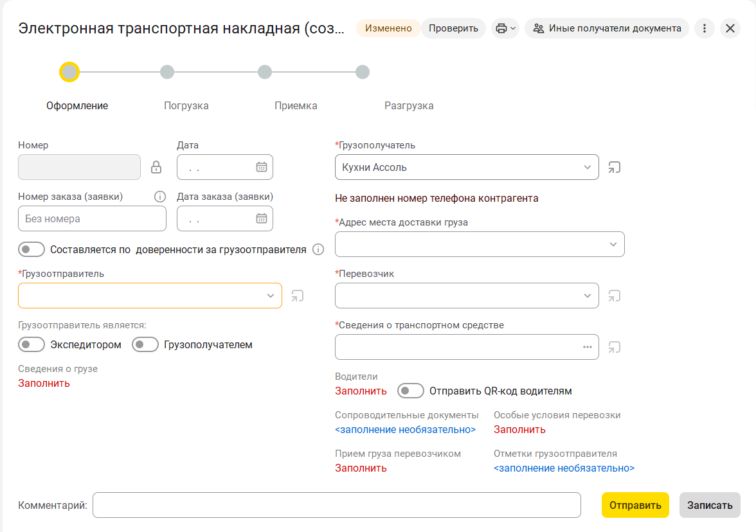Click info icon next to доверенности toggle
Image resolution: width=756 pixels, height=532 pixels.
[318, 249]
